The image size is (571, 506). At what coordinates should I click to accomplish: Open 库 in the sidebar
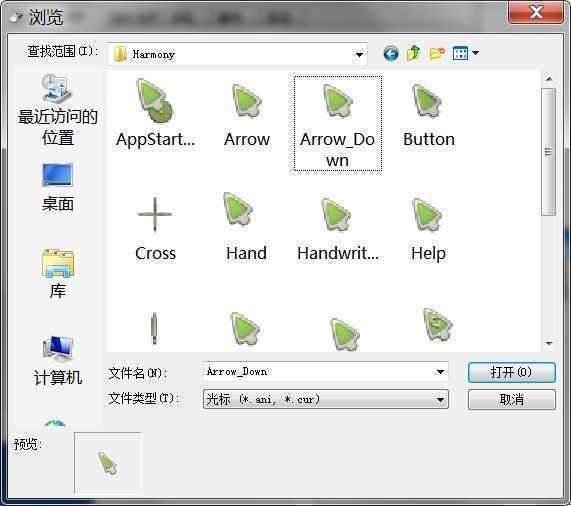58,274
